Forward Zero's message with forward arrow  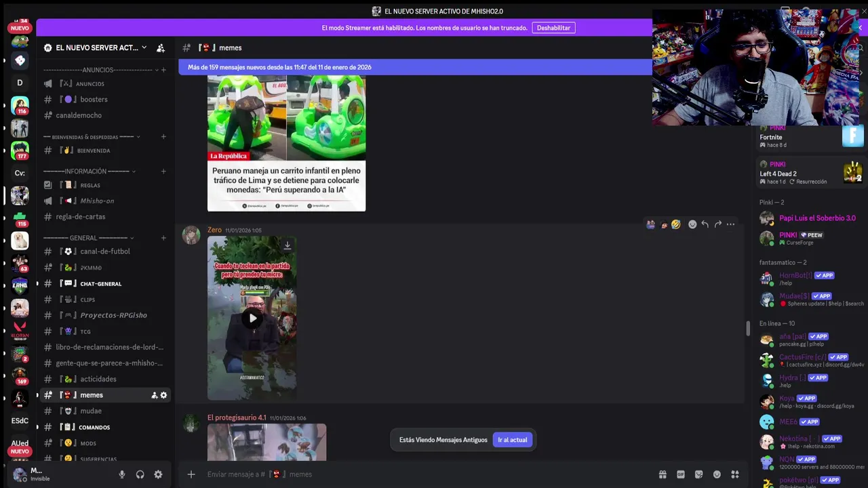[717, 224]
